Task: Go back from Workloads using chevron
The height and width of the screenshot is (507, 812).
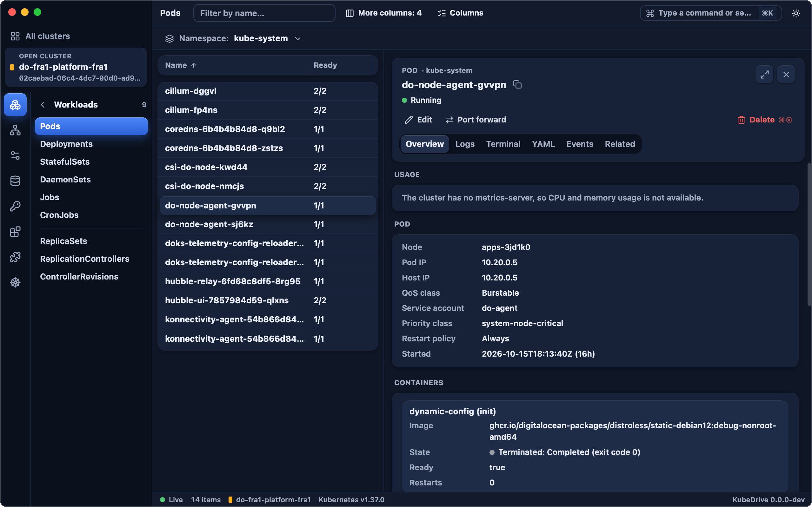Action: (x=43, y=105)
